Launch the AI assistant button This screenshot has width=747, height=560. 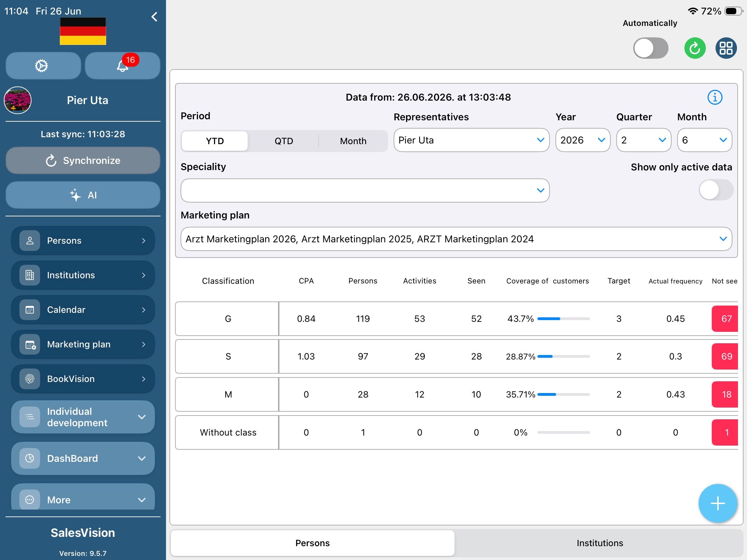tap(83, 195)
